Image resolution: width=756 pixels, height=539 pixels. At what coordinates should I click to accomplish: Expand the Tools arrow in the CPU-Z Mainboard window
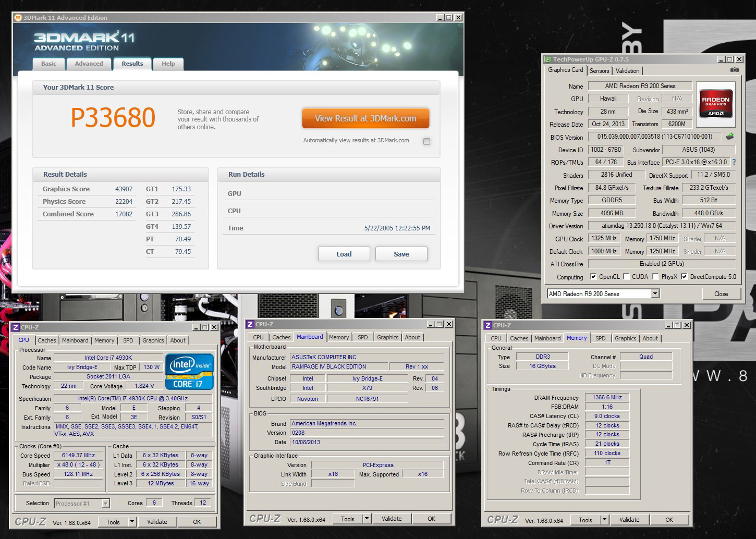367,519
